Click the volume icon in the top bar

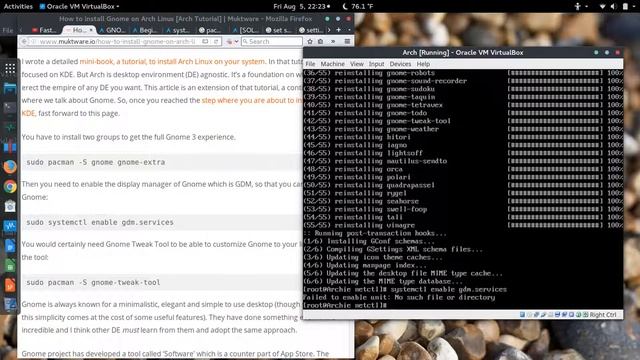tap(613, 6)
